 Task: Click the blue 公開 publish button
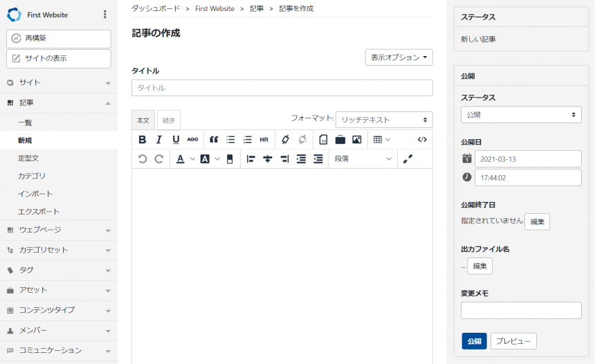click(x=474, y=341)
